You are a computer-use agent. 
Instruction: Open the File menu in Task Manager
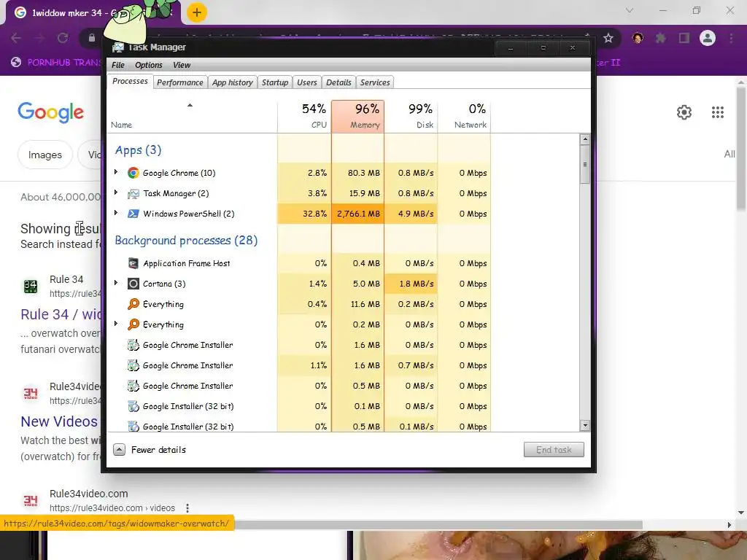[x=118, y=65]
